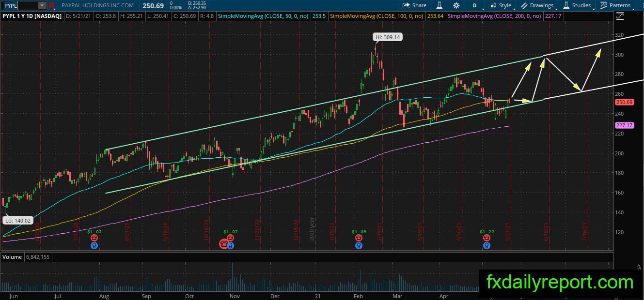This screenshot has width=644, height=300.
Task: Click the red phone earnings icon near August
Action: click(94, 239)
